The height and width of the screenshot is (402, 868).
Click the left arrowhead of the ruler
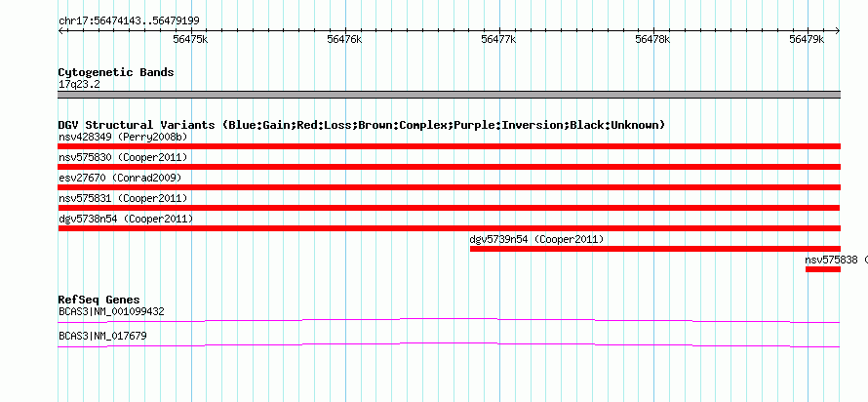(x=60, y=31)
